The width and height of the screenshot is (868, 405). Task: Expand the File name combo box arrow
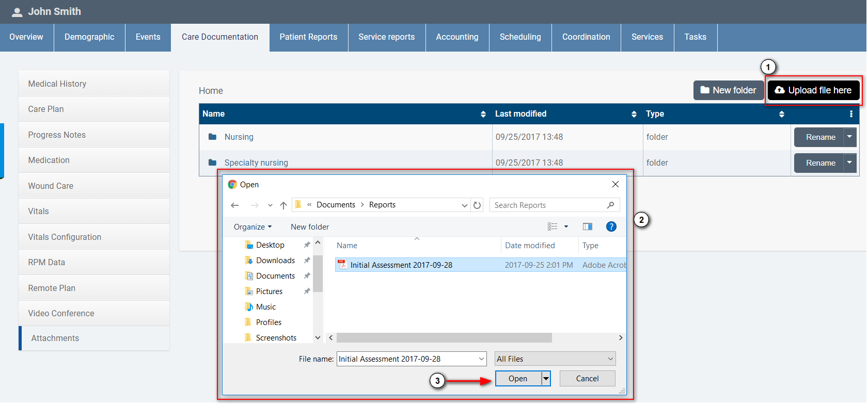[481, 359]
